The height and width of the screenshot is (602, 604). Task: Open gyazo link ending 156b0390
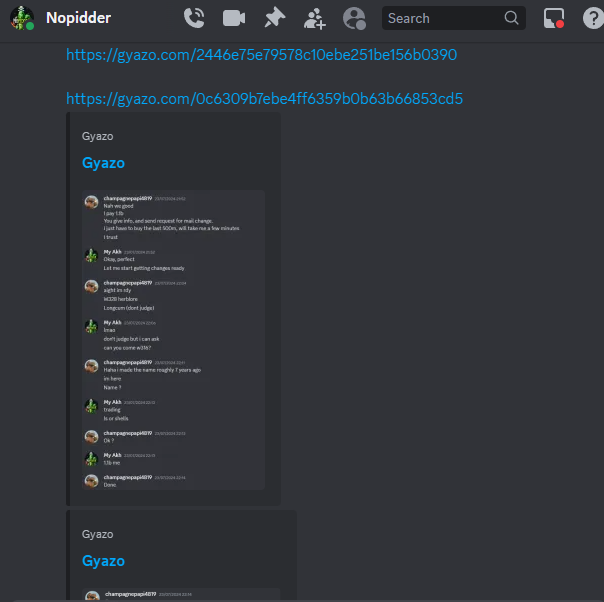[262, 55]
